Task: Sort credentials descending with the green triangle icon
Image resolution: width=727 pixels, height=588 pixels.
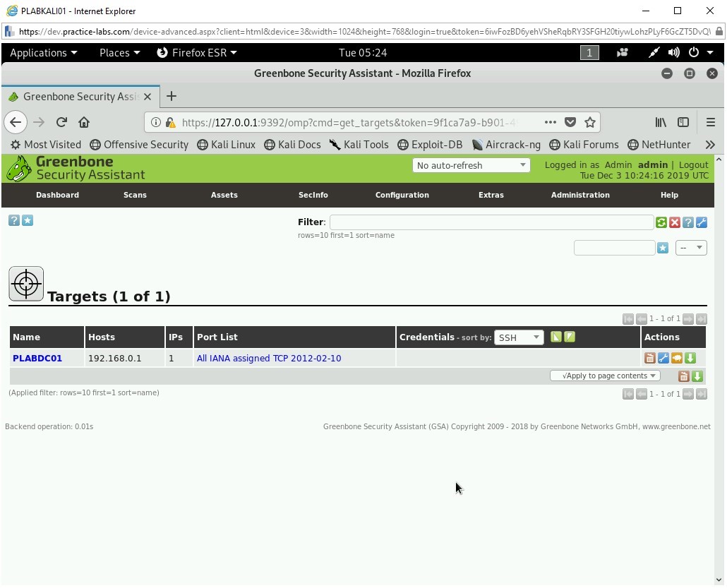Action: tap(570, 337)
